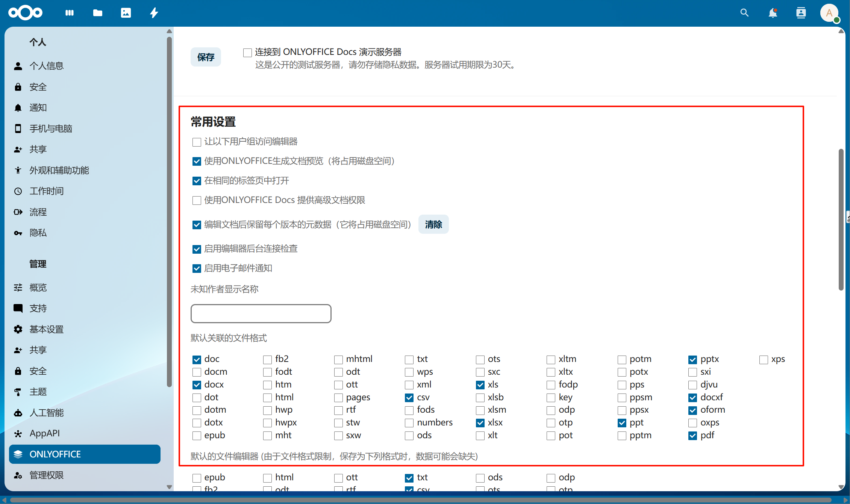The image size is (850, 504).
Task: Check the xps format checkbox
Action: click(x=764, y=360)
